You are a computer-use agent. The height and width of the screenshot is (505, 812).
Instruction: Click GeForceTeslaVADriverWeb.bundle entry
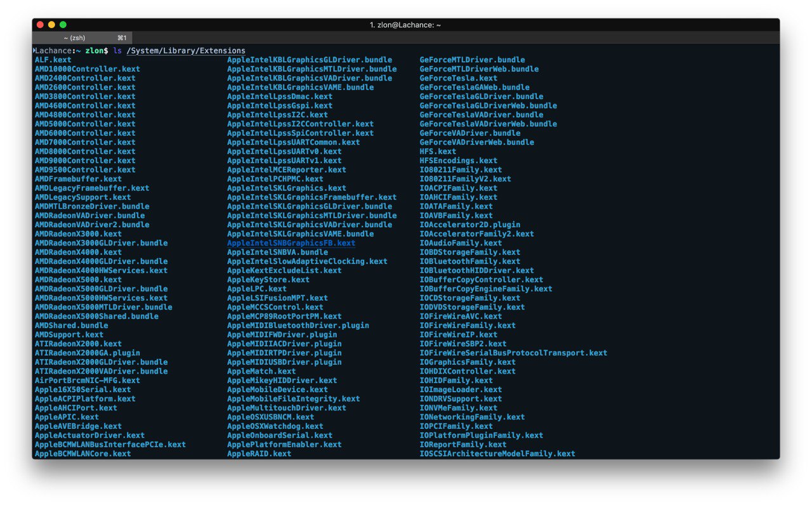coord(488,124)
